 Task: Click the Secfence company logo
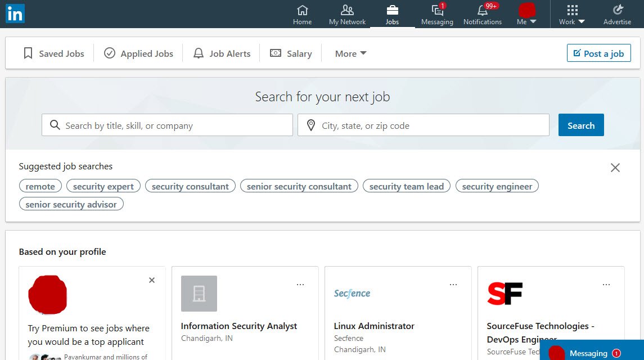[x=352, y=293]
